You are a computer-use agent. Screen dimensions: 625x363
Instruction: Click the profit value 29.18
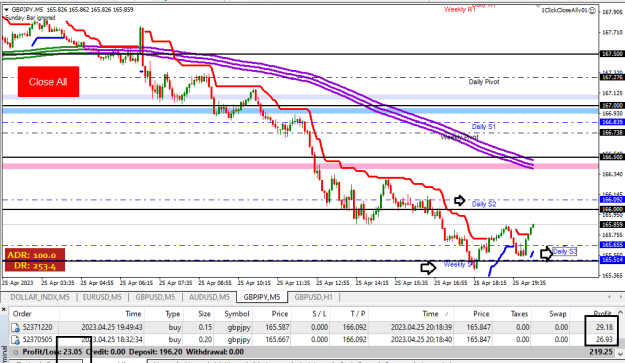pos(604,328)
